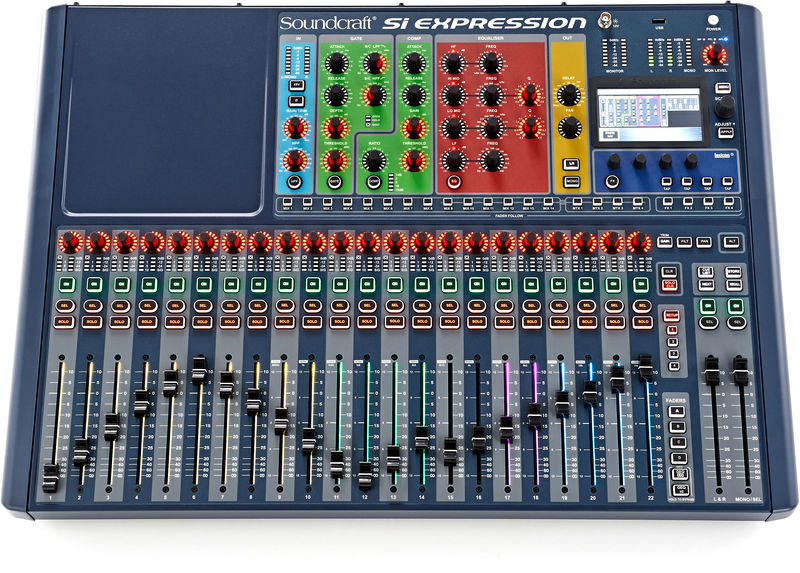Screen dimensions: 800x573
Task: Click the first Lexicon FX parameter knob
Action: 614,161
